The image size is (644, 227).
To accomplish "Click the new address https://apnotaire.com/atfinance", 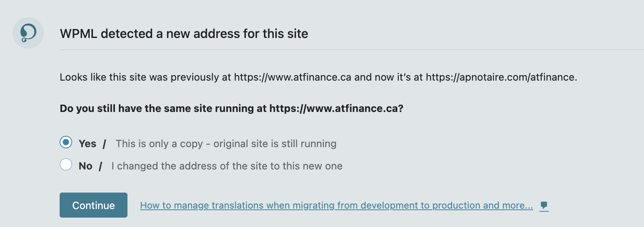I will (500, 77).
